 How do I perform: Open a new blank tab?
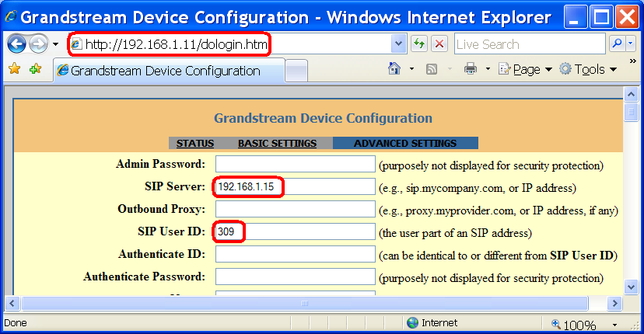tap(296, 71)
